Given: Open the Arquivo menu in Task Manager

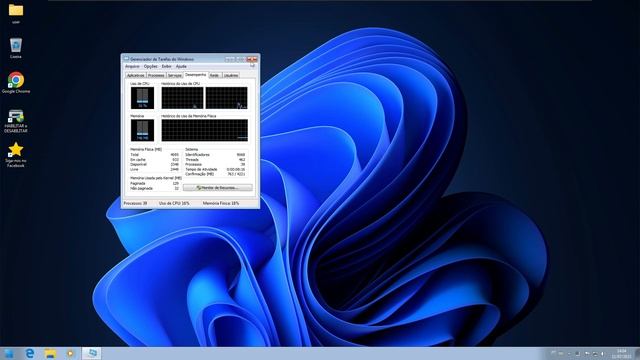Looking at the screenshot, I should (132, 66).
